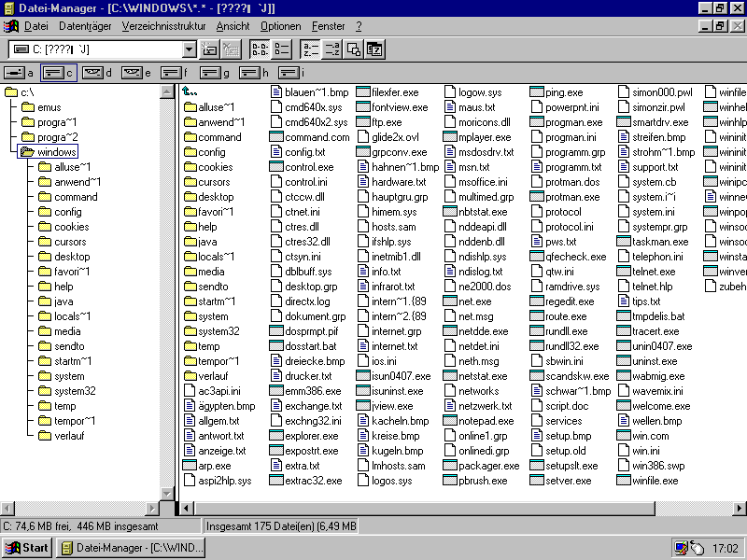Switch to active drive c button

click(59, 73)
